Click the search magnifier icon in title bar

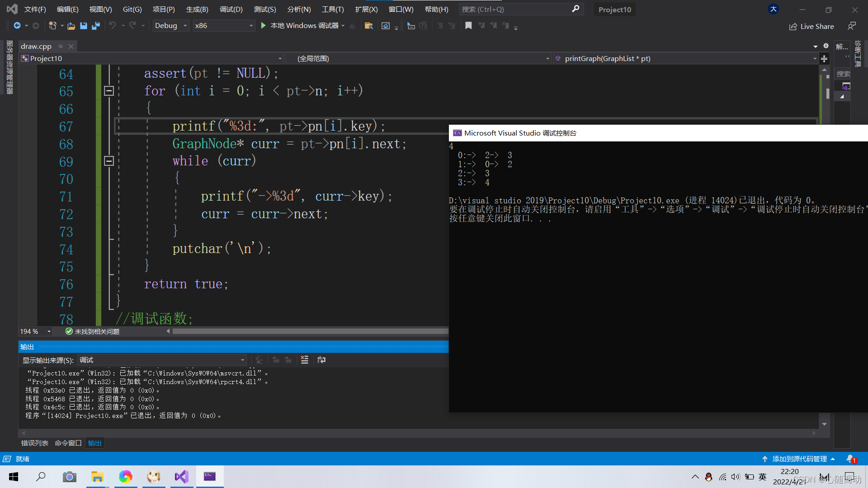[576, 9]
